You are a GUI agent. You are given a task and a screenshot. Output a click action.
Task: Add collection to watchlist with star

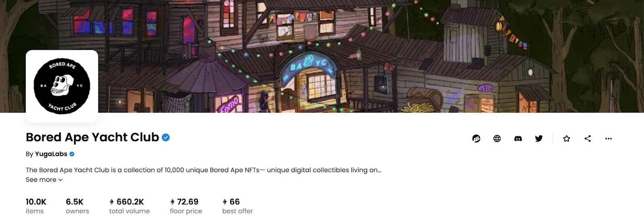click(x=567, y=139)
